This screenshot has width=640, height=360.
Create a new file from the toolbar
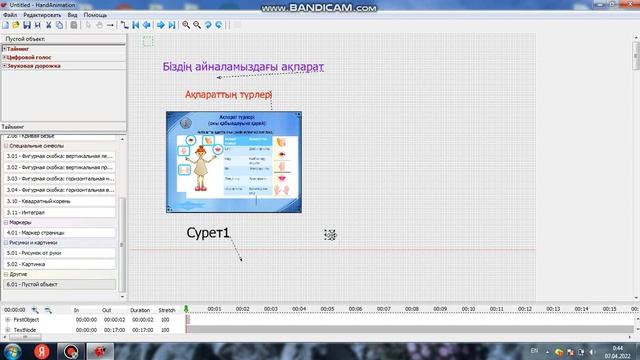pyautogui.click(x=6, y=25)
